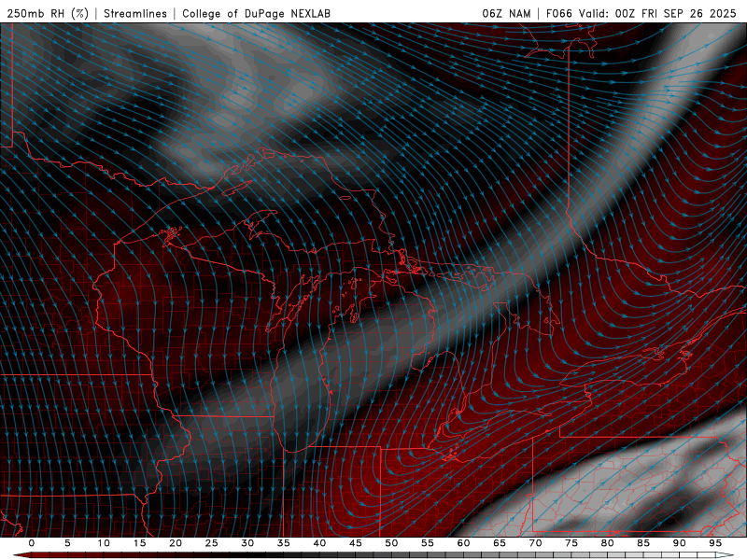Click the "F066" forecast hour text
This screenshot has width=747, height=560.
[x=558, y=13]
